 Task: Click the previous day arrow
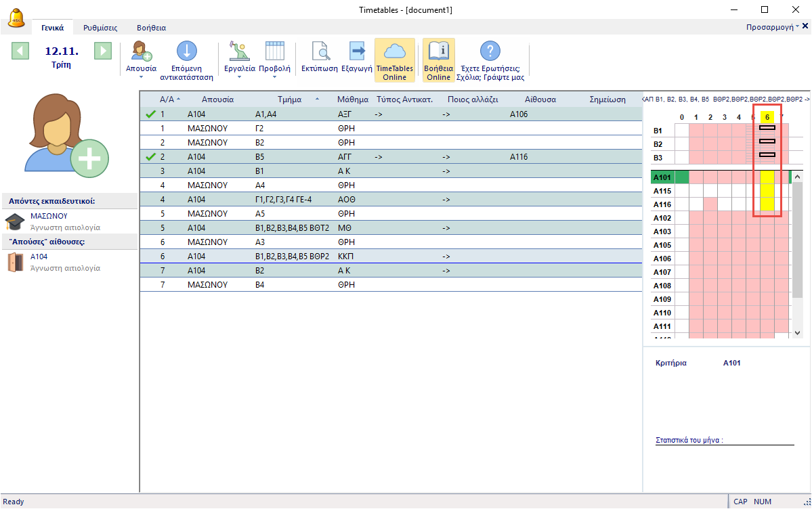coord(20,51)
